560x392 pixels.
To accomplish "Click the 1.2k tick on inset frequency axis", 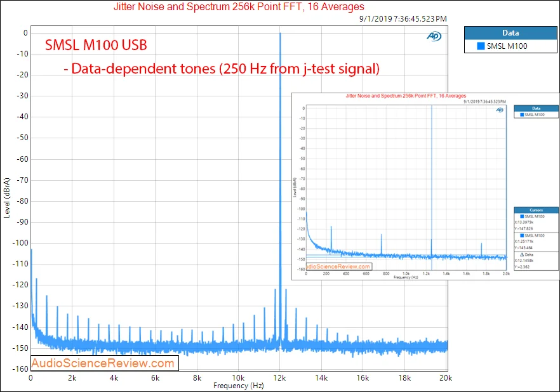I will tap(426, 273).
